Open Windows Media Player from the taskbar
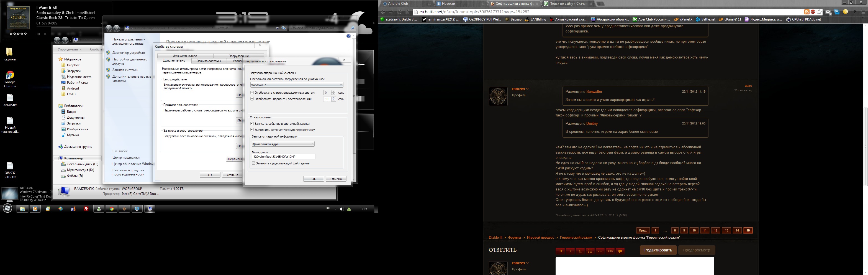This screenshot has width=868, height=275. click(35, 209)
